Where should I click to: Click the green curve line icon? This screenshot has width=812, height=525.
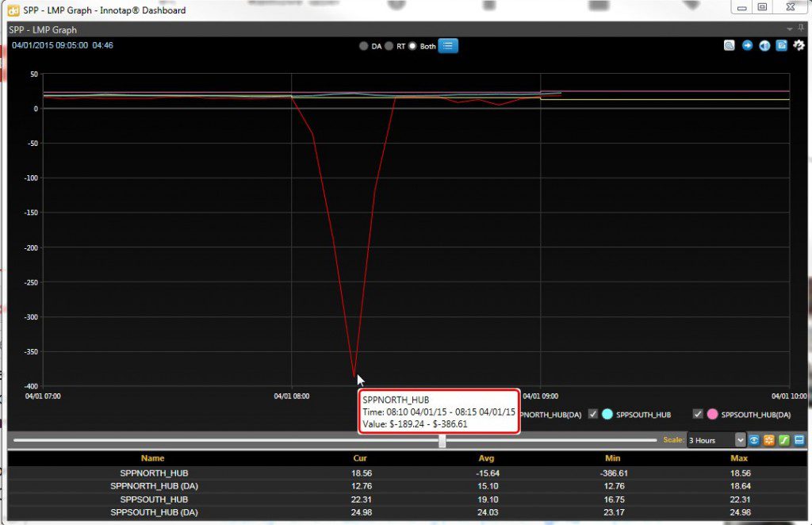[784, 440]
